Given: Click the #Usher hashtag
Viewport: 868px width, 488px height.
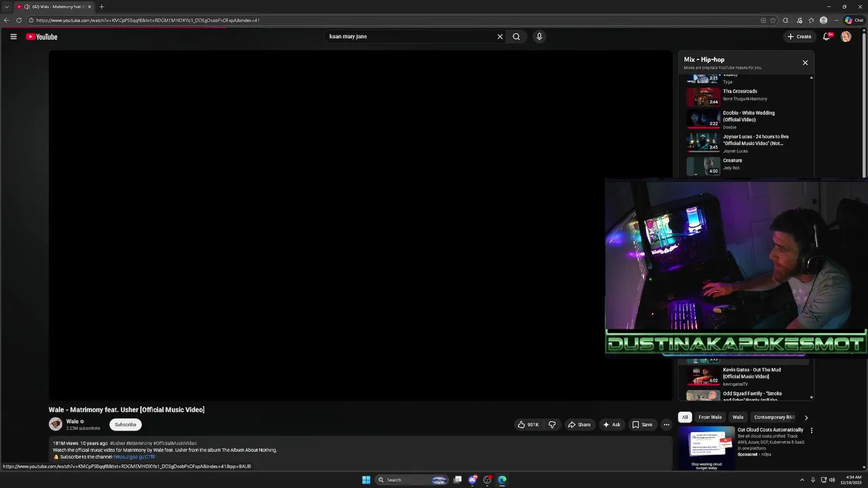Looking at the screenshot, I should click(117, 443).
